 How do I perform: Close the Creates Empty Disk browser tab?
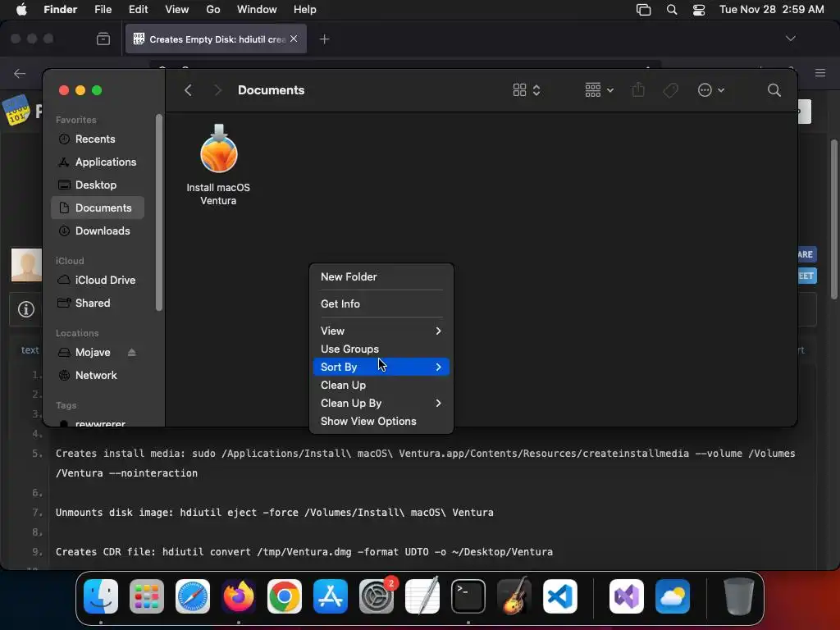point(294,39)
